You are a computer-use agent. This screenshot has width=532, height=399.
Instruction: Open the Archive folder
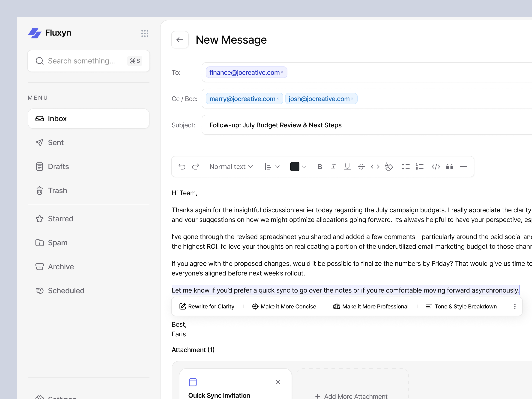89,267
